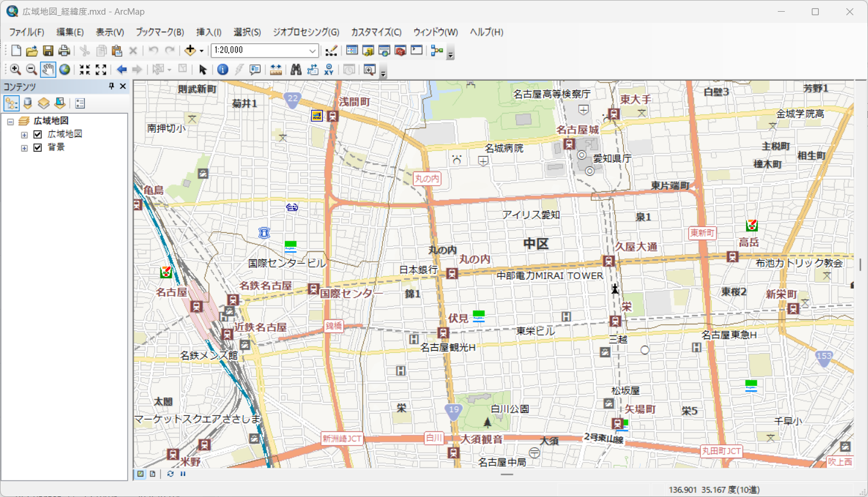This screenshot has width=868, height=497.
Task: Collapse the 広域地図 data frame node
Action: 11,122
